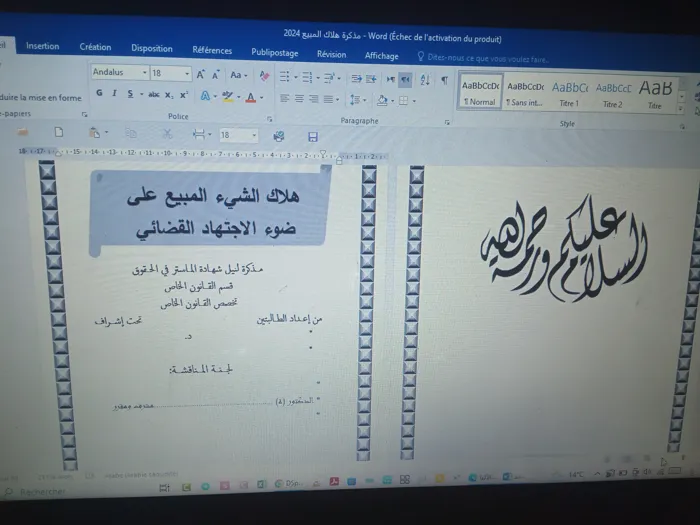Copy selection with quick toolbar copy icon
Viewport: 700px width, 525px height.
coord(131,133)
